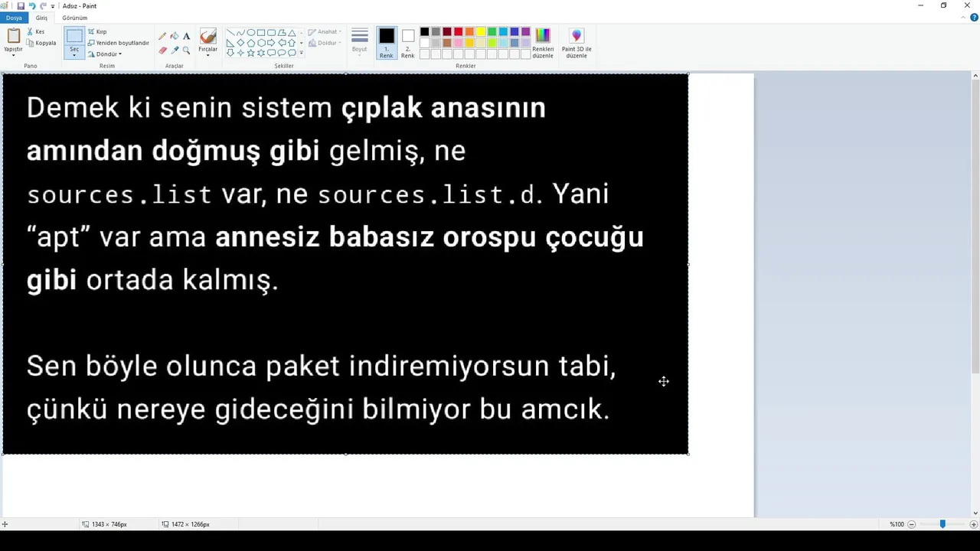Image resolution: width=980 pixels, height=551 pixels.
Task: Expand the shapes gallery more arrow
Action: pos(301,53)
